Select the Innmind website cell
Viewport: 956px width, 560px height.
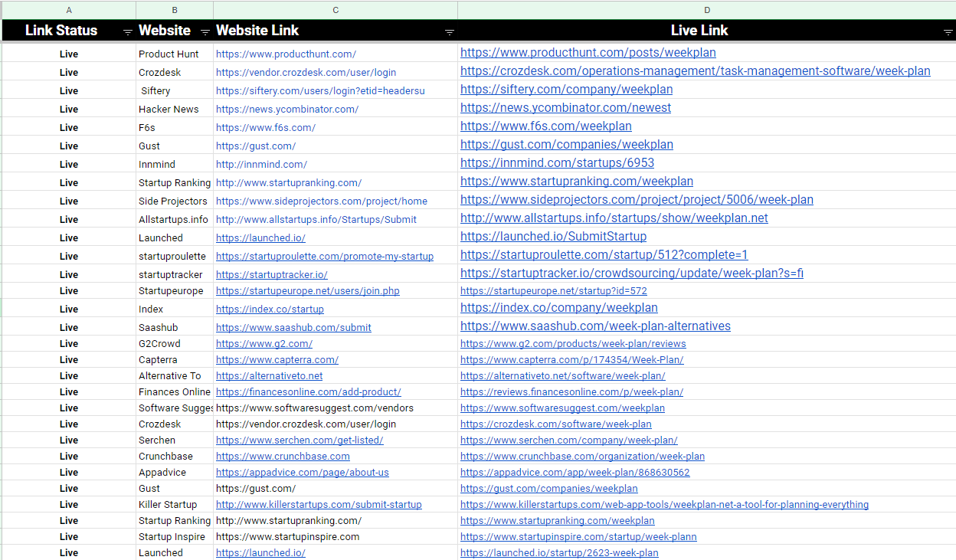pos(175,165)
